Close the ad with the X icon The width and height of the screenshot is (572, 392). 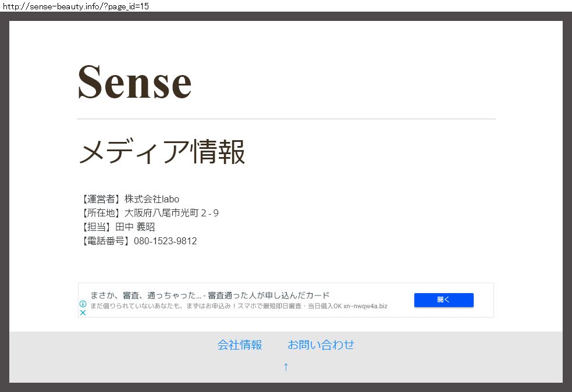83,313
